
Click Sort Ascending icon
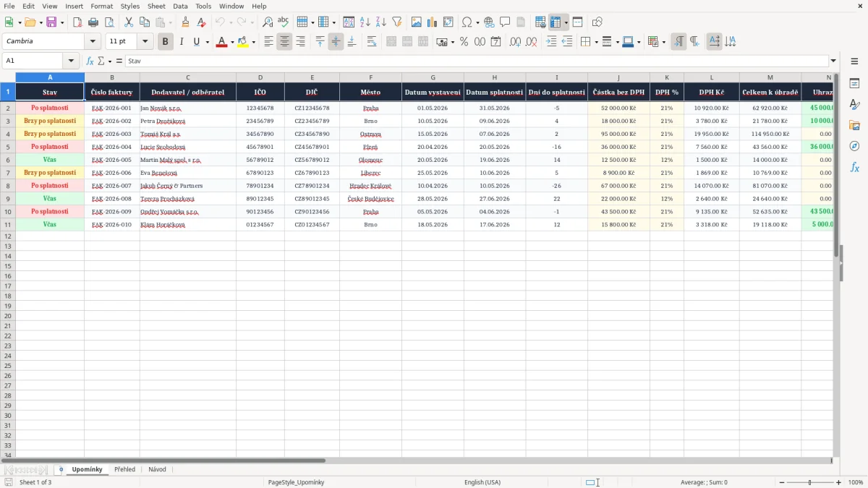tap(365, 22)
